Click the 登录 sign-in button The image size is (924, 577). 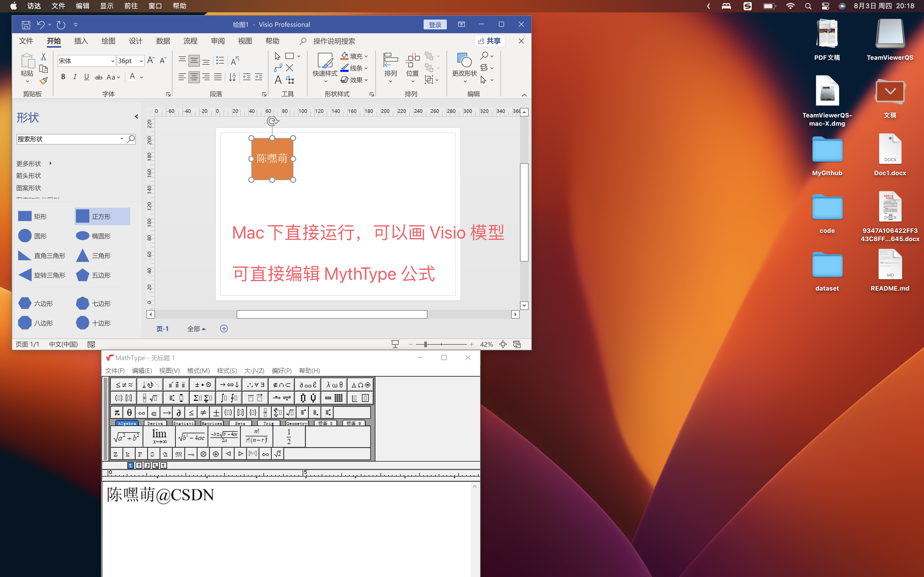pos(434,24)
